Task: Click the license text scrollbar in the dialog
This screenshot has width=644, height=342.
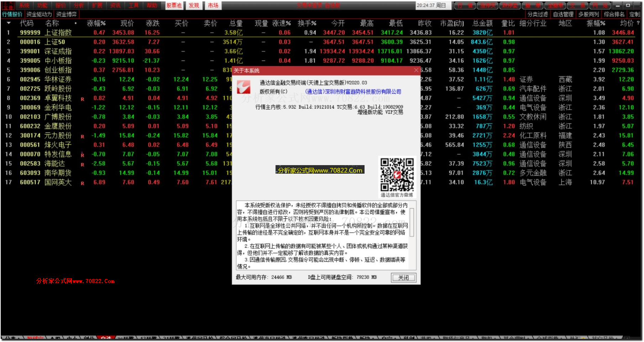Action: click(412, 222)
